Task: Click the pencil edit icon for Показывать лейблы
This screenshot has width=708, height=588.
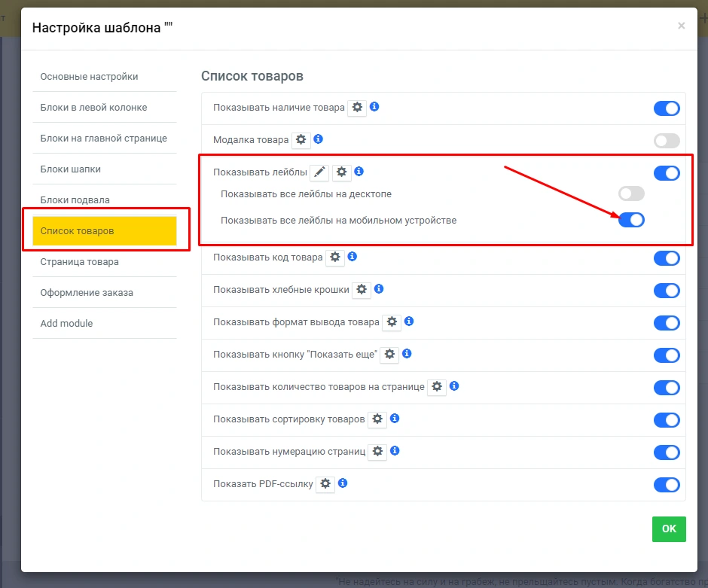Action: click(x=319, y=172)
